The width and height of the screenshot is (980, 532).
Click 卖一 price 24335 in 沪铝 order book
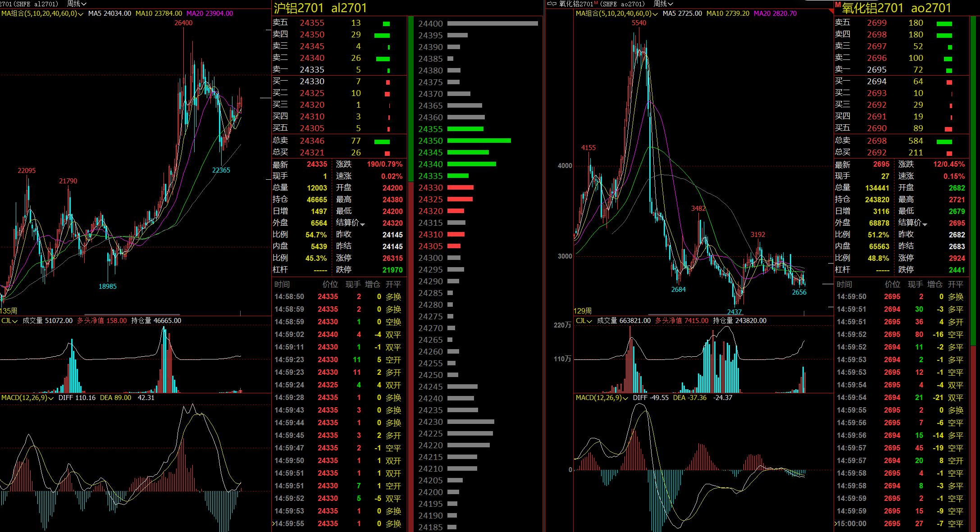312,70
